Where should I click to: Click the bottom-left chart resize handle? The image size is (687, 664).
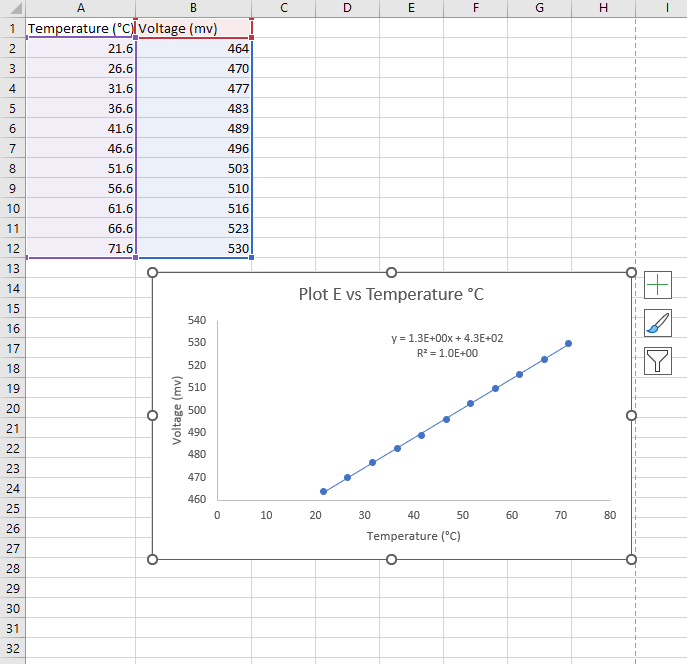pos(152,559)
